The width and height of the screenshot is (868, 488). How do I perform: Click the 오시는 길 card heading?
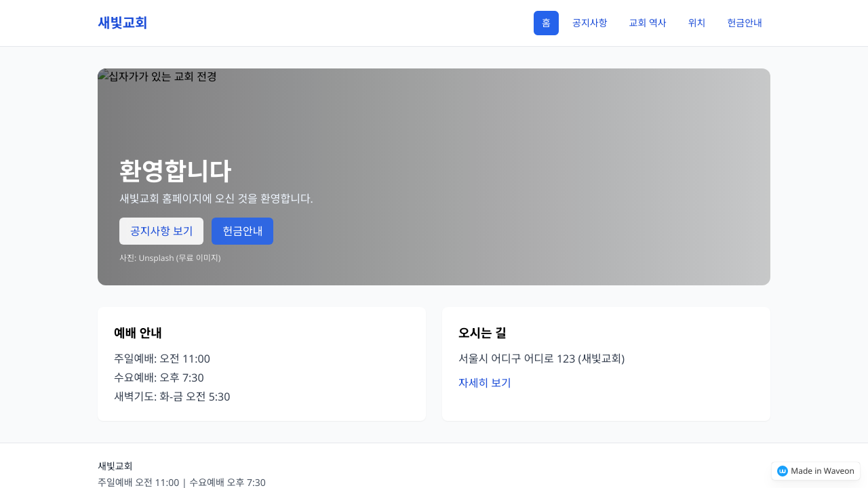(482, 333)
